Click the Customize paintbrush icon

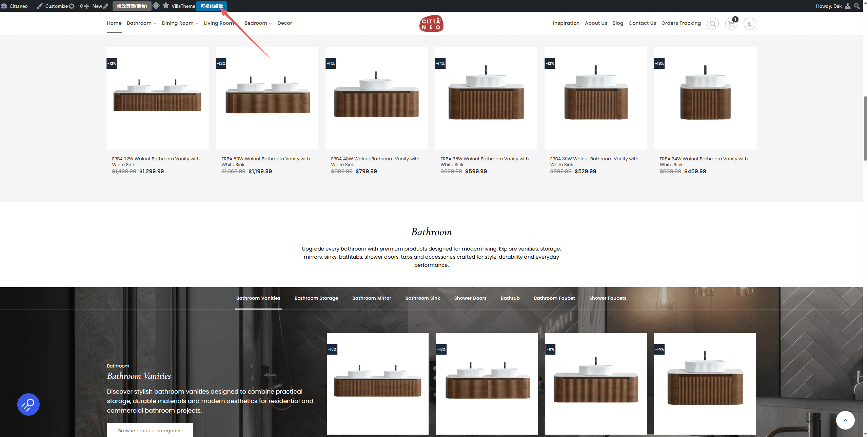tap(40, 6)
